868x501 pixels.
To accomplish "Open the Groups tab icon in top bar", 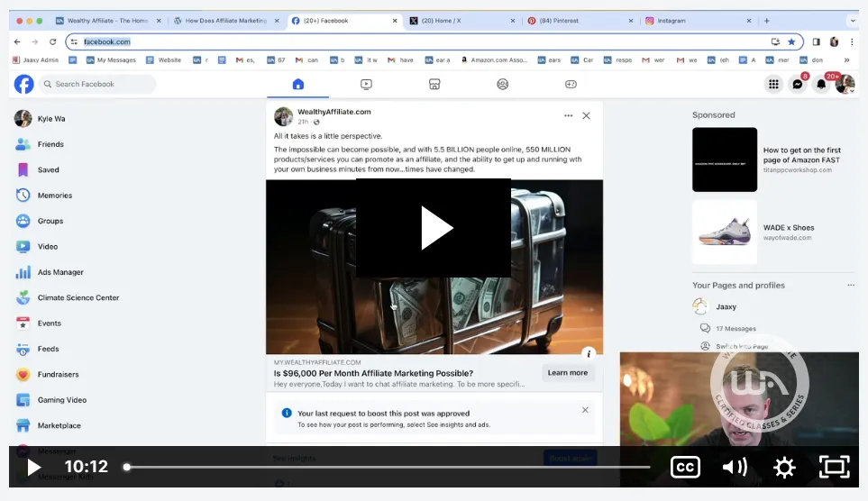I will click(503, 84).
